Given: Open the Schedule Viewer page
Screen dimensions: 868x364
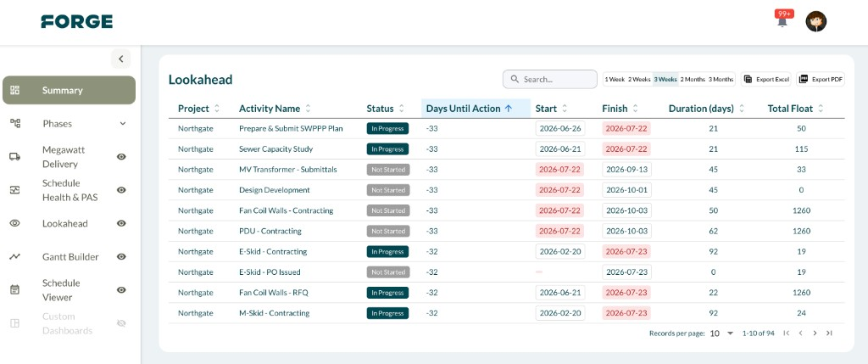Looking at the screenshot, I should (61, 290).
